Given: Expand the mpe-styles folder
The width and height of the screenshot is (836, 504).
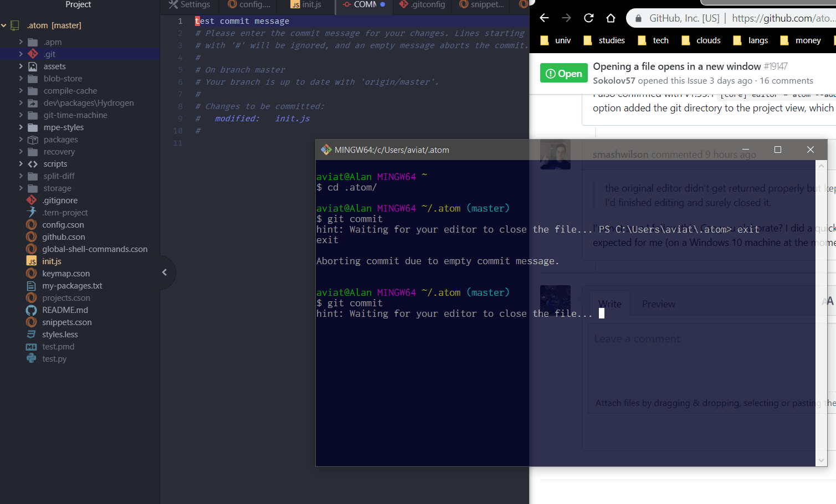Looking at the screenshot, I should pyautogui.click(x=21, y=127).
